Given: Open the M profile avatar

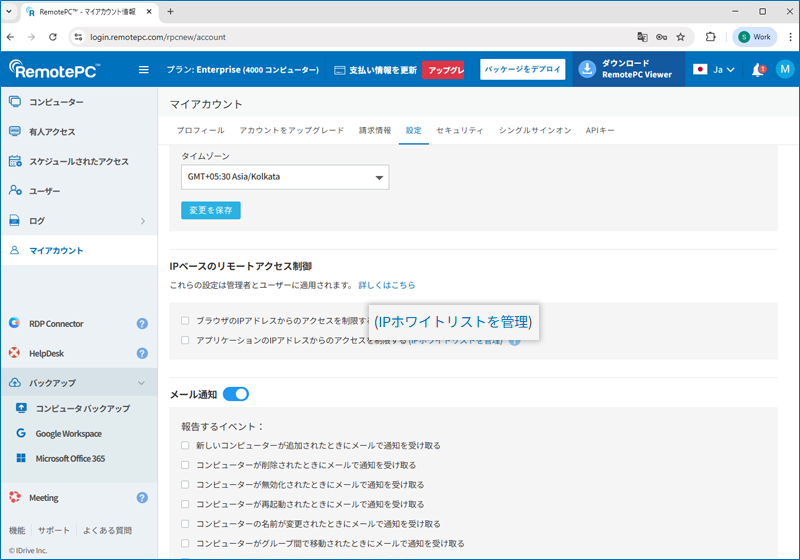Looking at the screenshot, I should tap(785, 69).
